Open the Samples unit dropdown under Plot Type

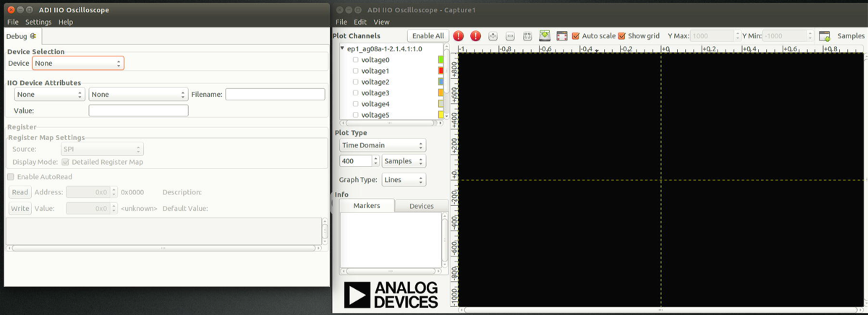pos(404,161)
